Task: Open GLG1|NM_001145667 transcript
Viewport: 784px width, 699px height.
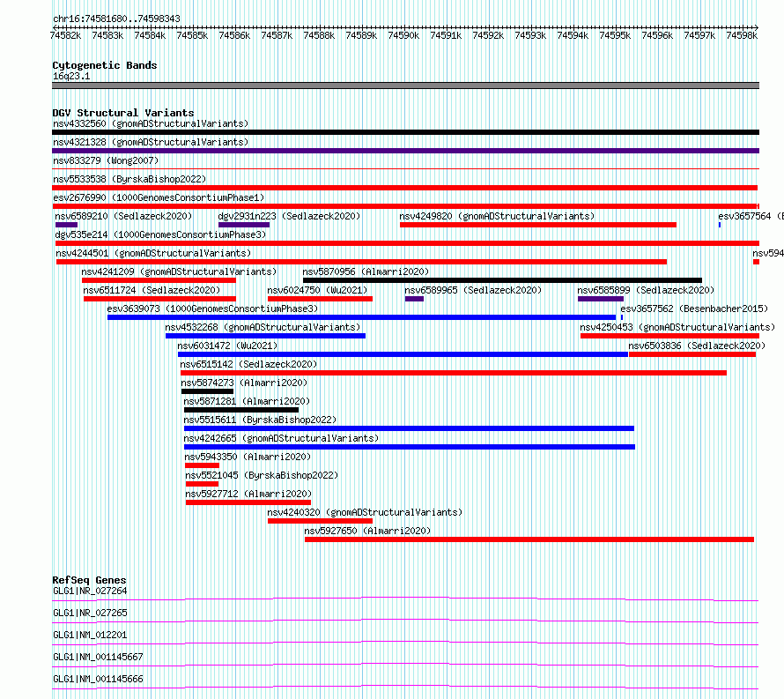Action: [x=98, y=657]
